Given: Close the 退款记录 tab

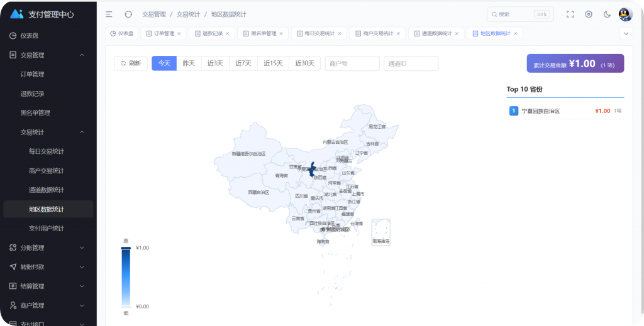Looking at the screenshot, I should click(x=227, y=34).
